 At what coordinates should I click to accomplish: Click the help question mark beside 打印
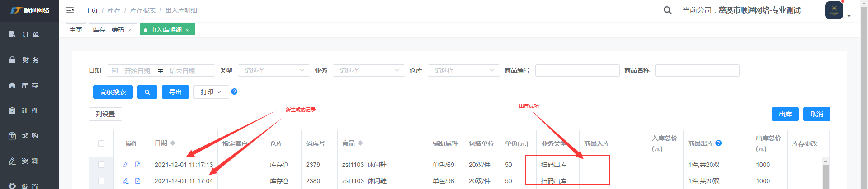(234, 92)
